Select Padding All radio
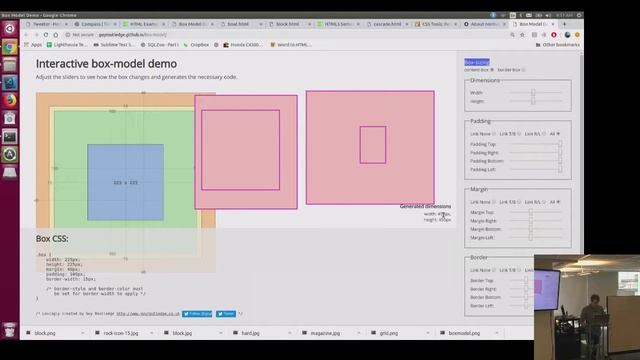 pyautogui.click(x=558, y=134)
